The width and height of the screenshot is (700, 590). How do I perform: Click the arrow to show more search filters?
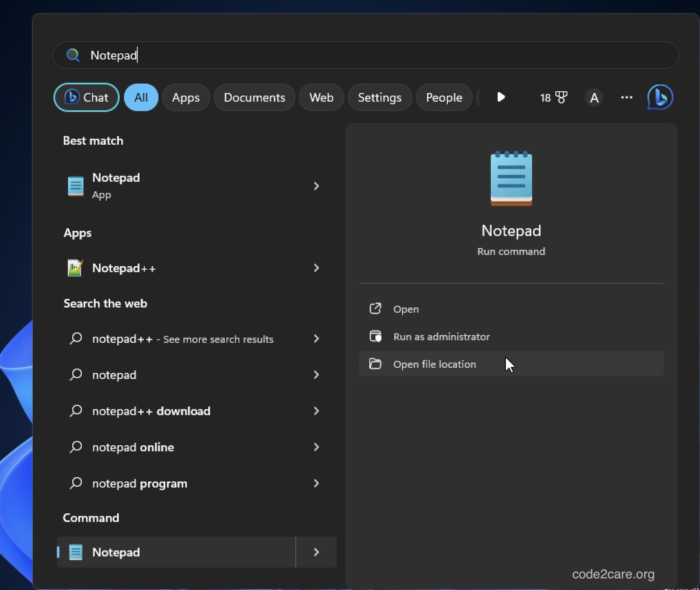point(501,97)
